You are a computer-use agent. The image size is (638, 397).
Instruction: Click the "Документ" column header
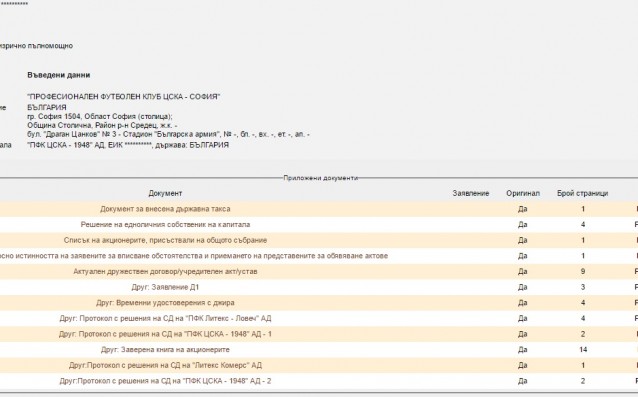click(x=165, y=193)
